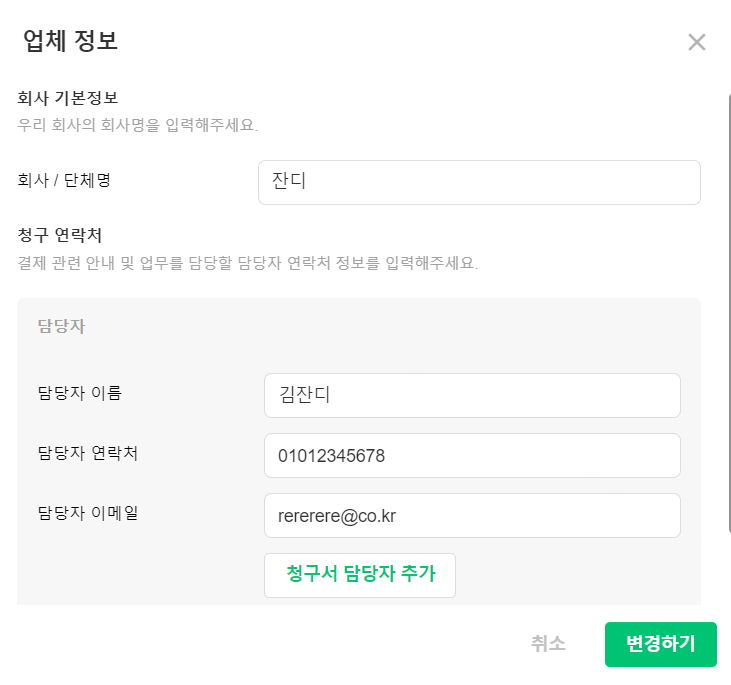The height and width of the screenshot is (685, 731).
Task: Close the 업체 정보 dialog with X
Action: point(697,42)
